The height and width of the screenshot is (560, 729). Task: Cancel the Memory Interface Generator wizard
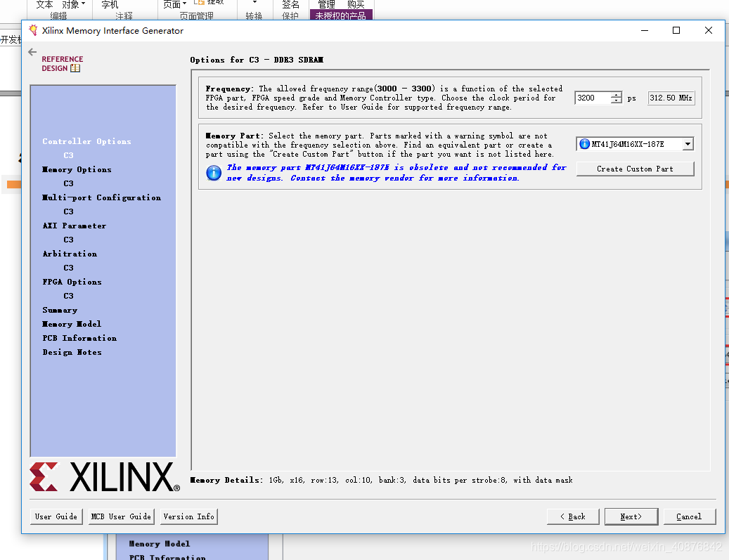690,516
